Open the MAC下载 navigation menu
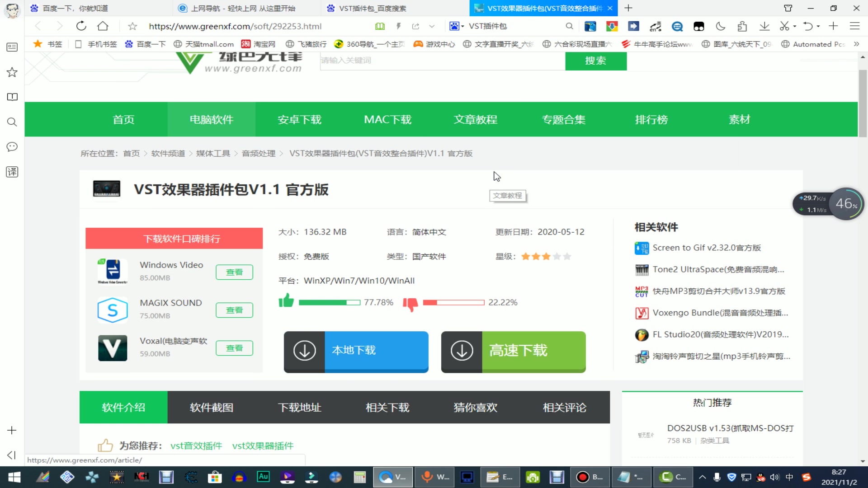Image resolution: width=868 pixels, height=488 pixels. pyautogui.click(x=387, y=119)
